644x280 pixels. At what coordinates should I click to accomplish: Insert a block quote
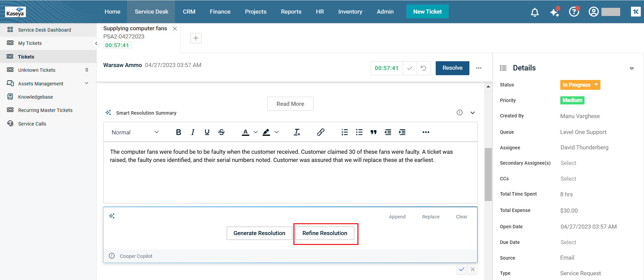(x=373, y=132)
